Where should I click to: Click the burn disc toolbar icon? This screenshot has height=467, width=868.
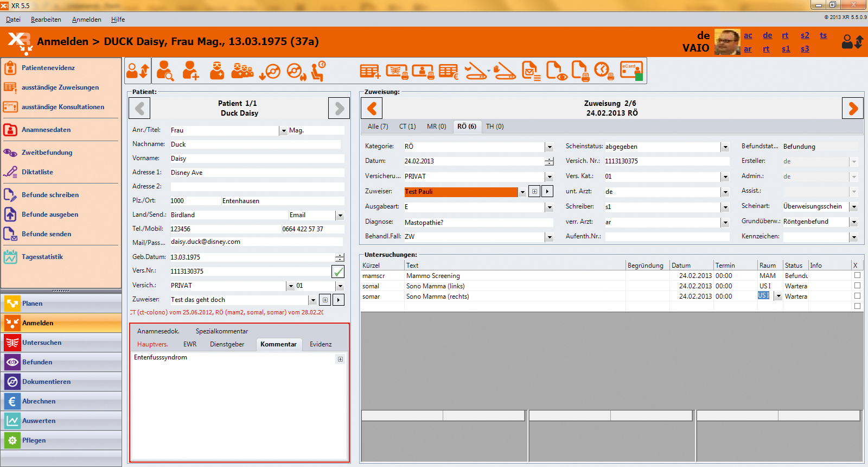click(x=296, y=71)
